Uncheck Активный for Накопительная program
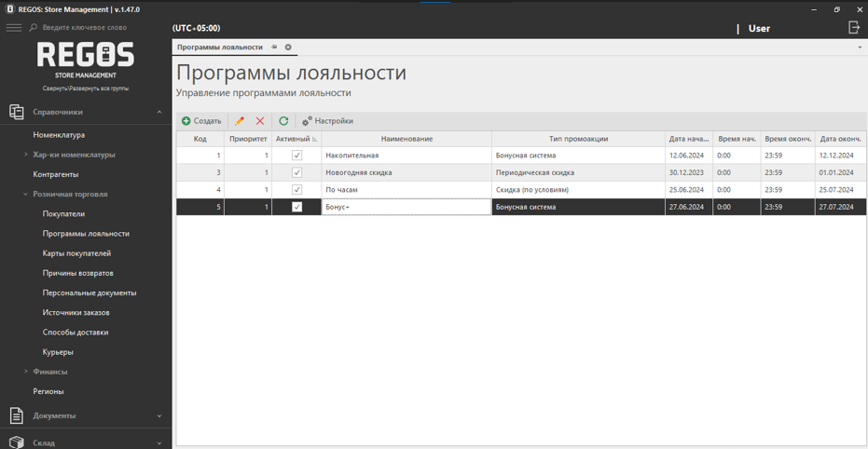Viewport: 868px width, 449px height. pyautogui.click(x=296, y=156)
